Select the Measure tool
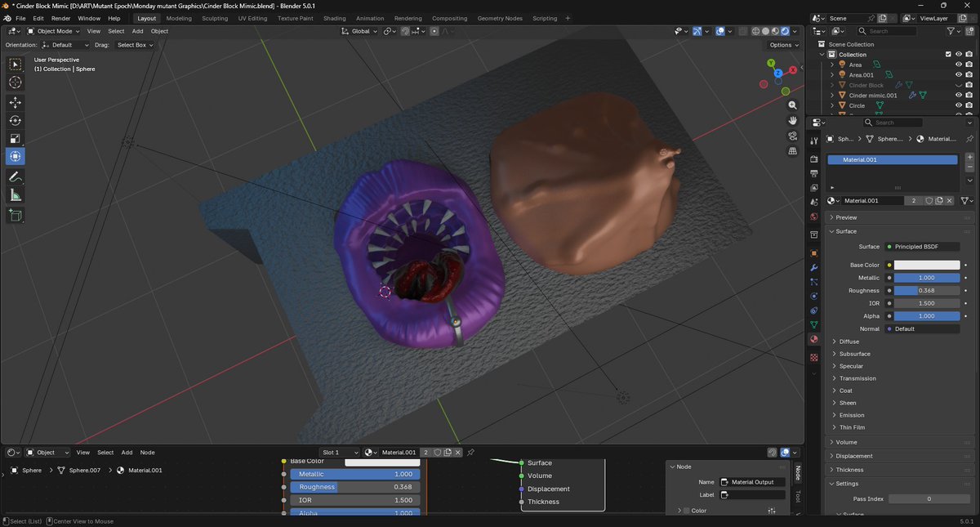The height and width of the screenshot is (527, 980). (x=16, y=194)
